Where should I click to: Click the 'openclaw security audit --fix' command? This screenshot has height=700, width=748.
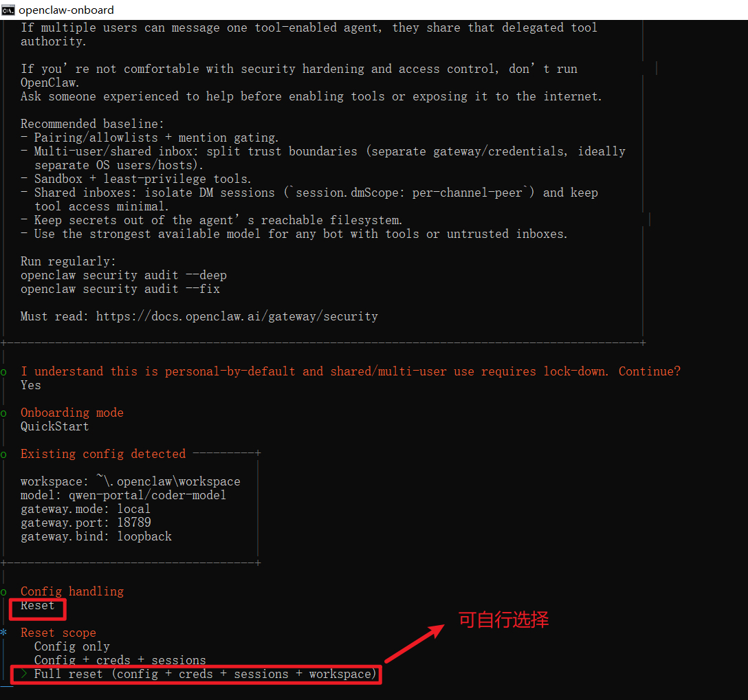(x=120, y=289)
